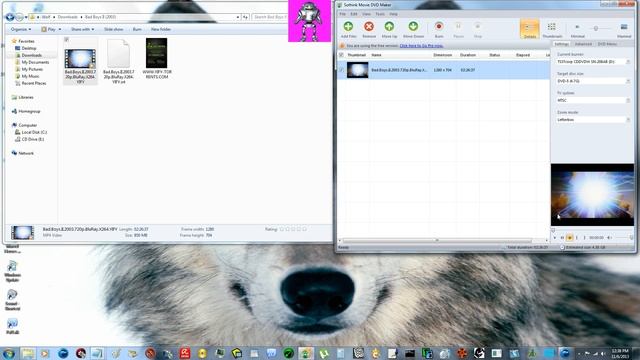640x360 pixels.
Task: Expand the Play button dropdown arrow in Explorer
Action: pos(60,29)
